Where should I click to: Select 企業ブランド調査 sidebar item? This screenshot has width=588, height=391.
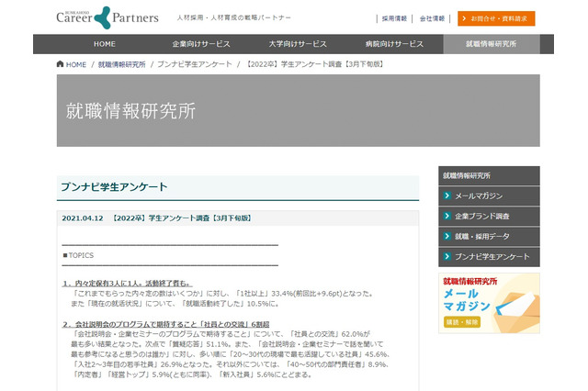tap(489, 216)
